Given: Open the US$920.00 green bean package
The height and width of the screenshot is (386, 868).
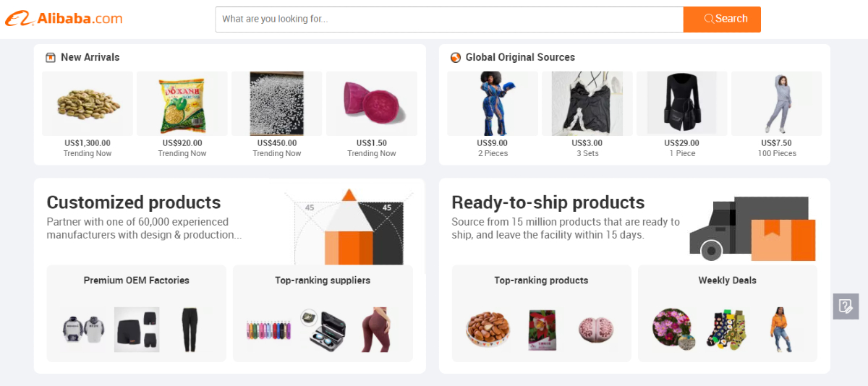Looking at the screenshot, I should 182,103.
